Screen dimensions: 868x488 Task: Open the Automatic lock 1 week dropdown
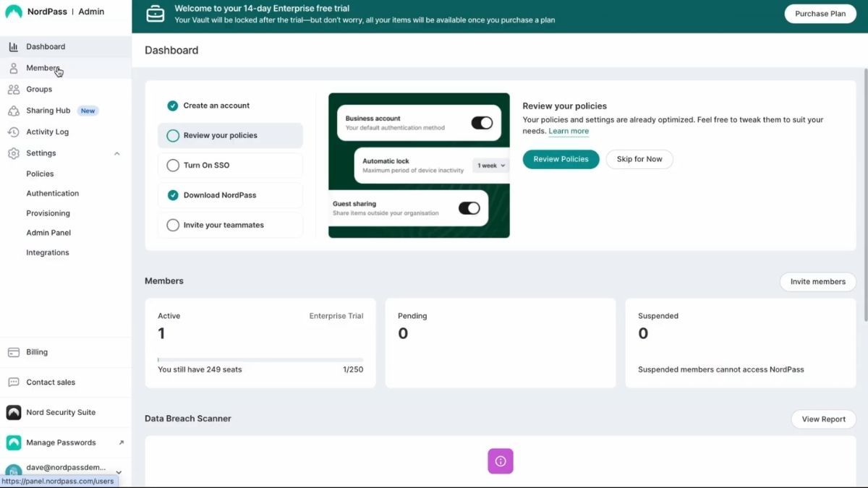[491, 166]
